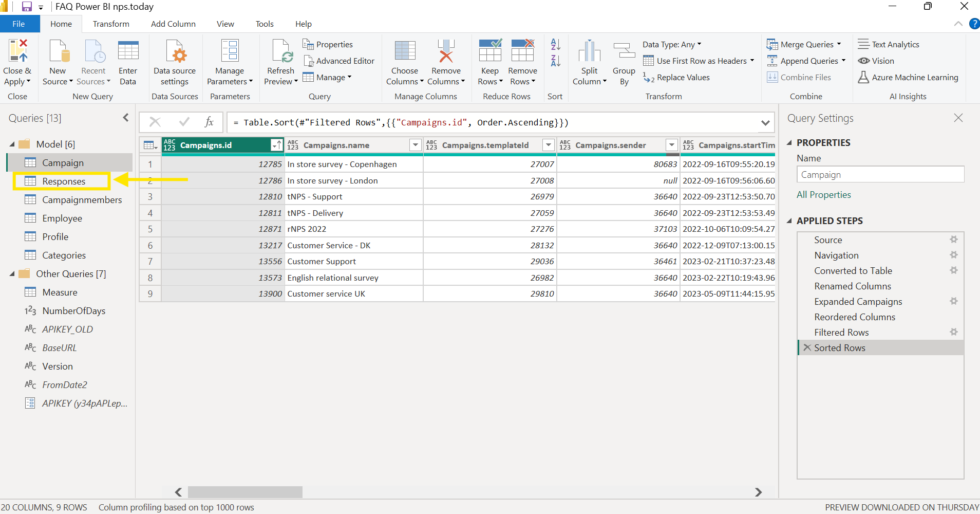
Task: Click the Refresh Preview icon
Action: (280, 51)
